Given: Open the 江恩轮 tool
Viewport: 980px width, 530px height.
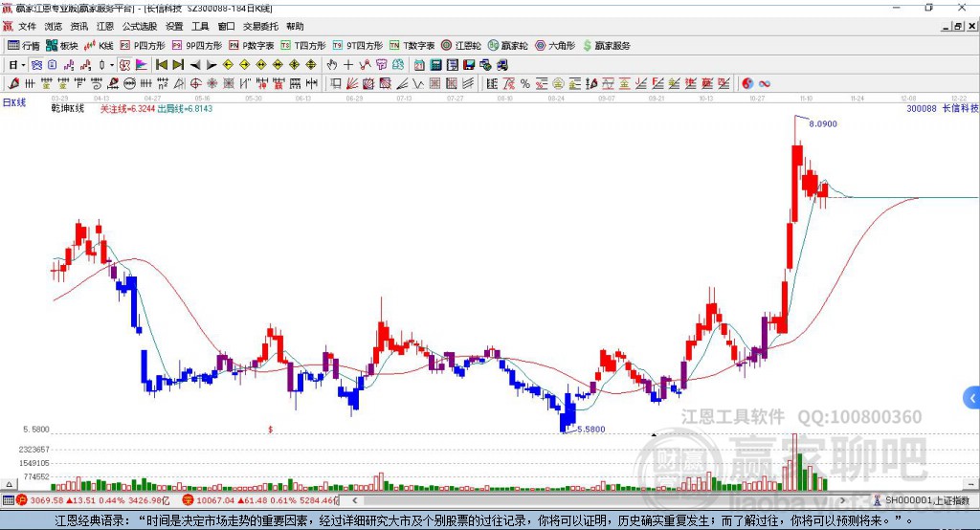Looking at the screenshot, I should click(461, 46).
